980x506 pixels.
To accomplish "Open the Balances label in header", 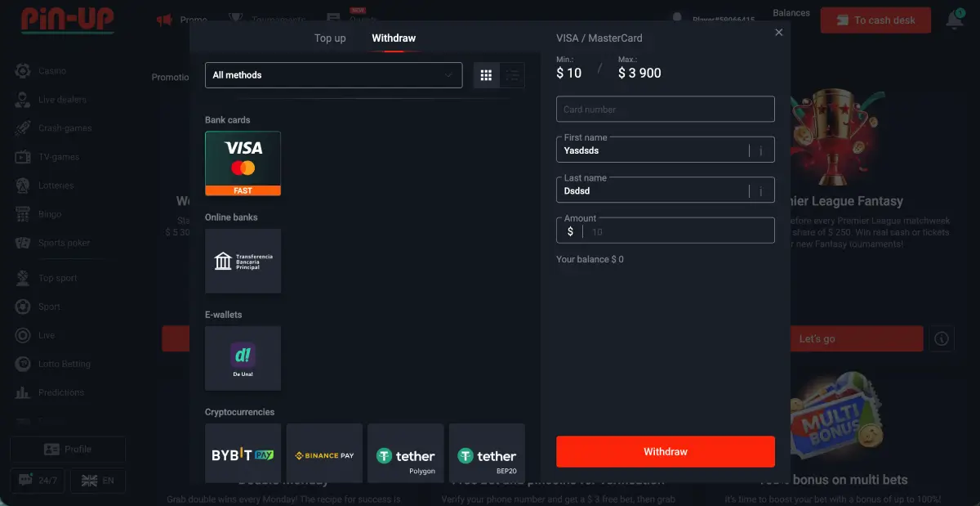I will pos(791,13).
